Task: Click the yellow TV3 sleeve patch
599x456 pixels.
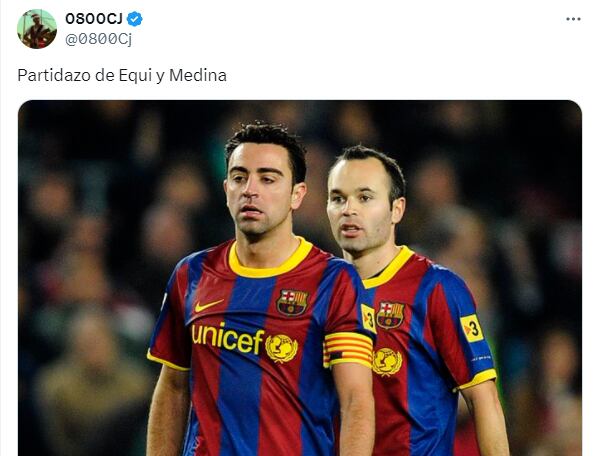Action: pyautogui.click(x=472, y=328)
